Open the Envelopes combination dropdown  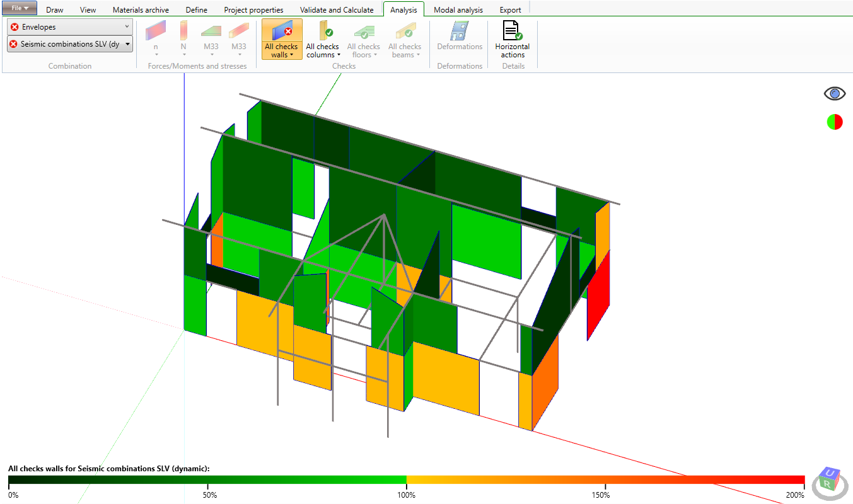point(70,27)
